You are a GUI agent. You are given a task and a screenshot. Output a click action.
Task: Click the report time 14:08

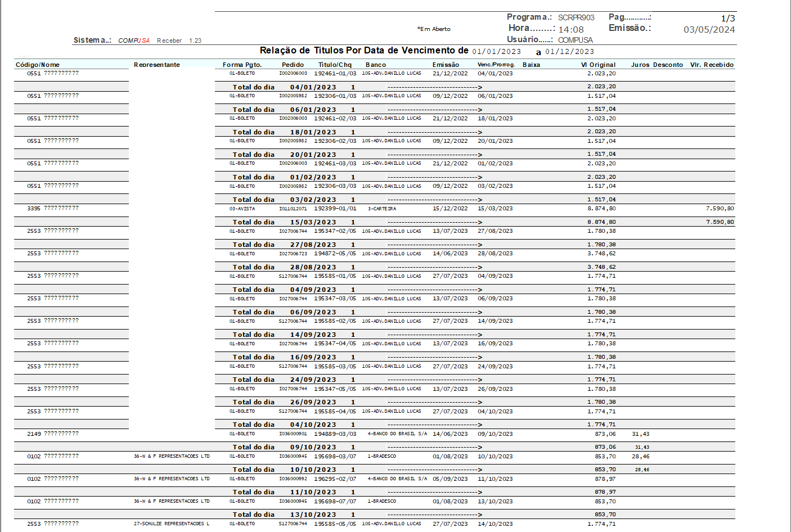click(571, 29)
